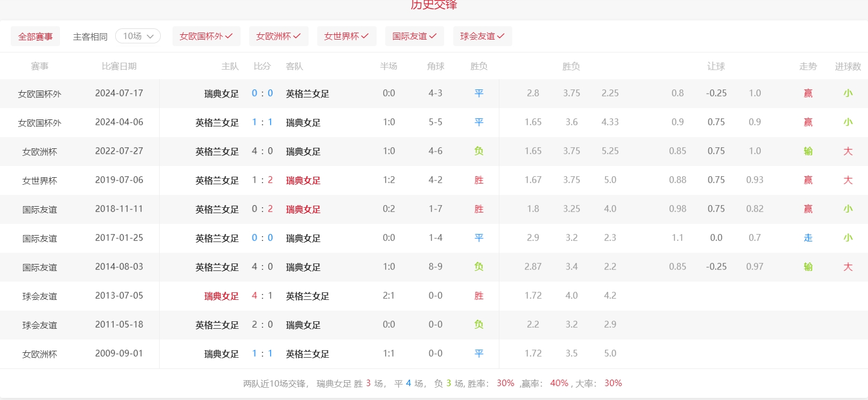Open 英格兰女足 home team in 2024-04-06 row

pos(217,123)
